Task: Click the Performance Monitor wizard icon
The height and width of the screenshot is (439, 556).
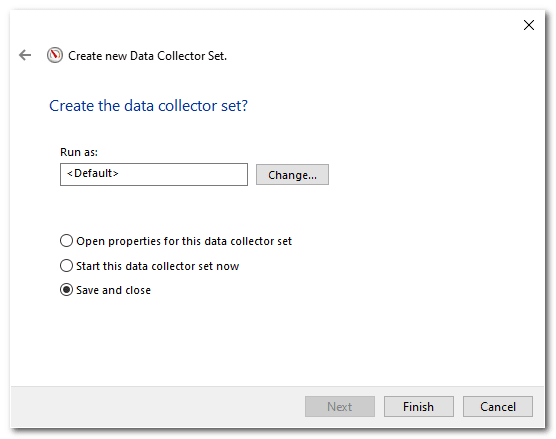Action: (x=55, y=55)
